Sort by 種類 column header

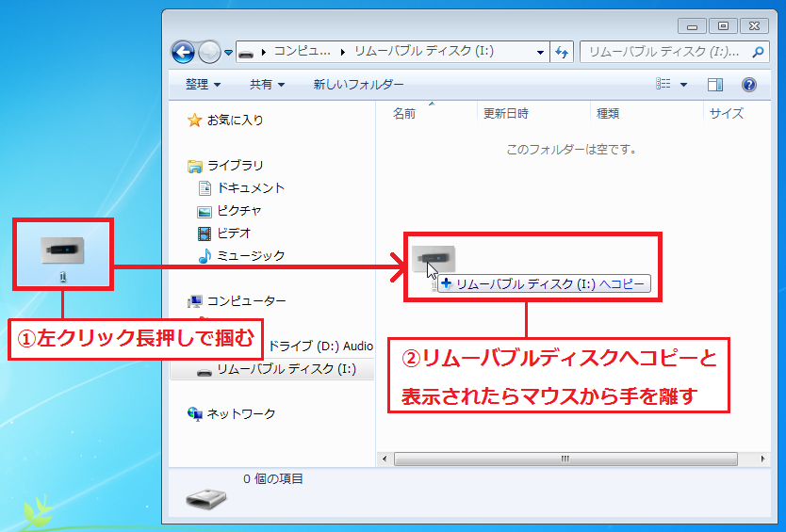point(608,114)
